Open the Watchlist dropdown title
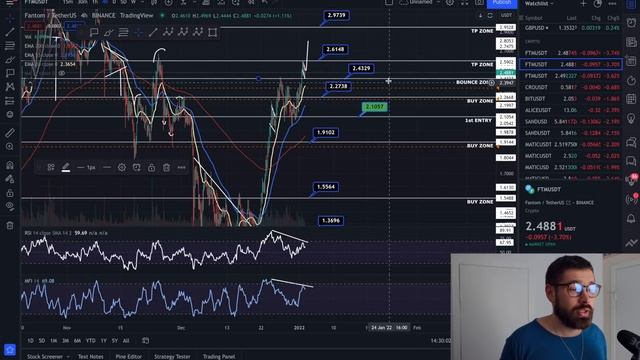The image size is (640, 360). (539, 3)
